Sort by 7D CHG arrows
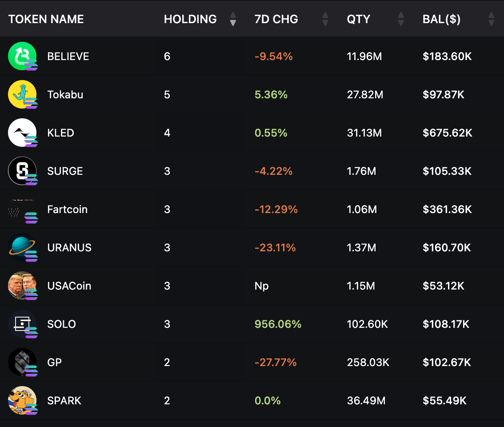Screen dimensions: 504x427 point(325,19)
